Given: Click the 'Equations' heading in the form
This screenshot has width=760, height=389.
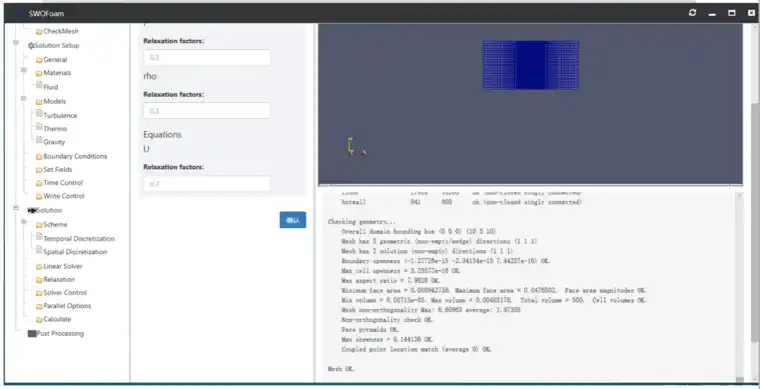Looking at the screenshot, I should point(162,135).
